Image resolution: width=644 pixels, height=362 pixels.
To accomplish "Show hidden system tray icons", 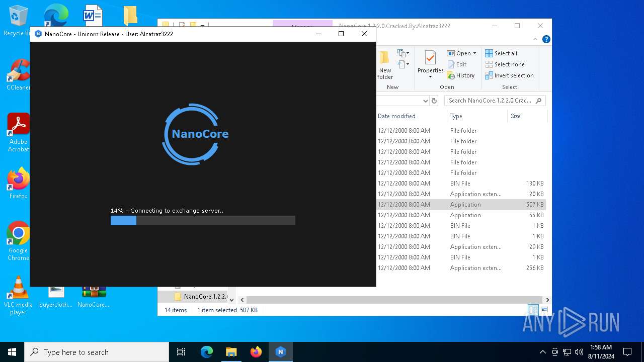I will [x=542, y=352].
